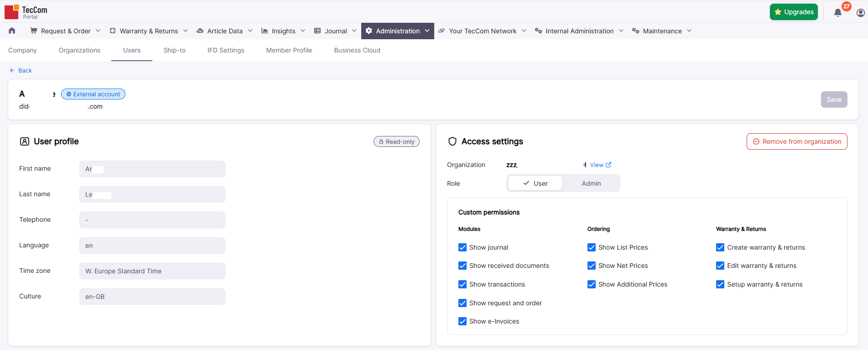The image size is (868, 350).
Task: Expand the Insights chevron
Action: [x=303, y=31]
